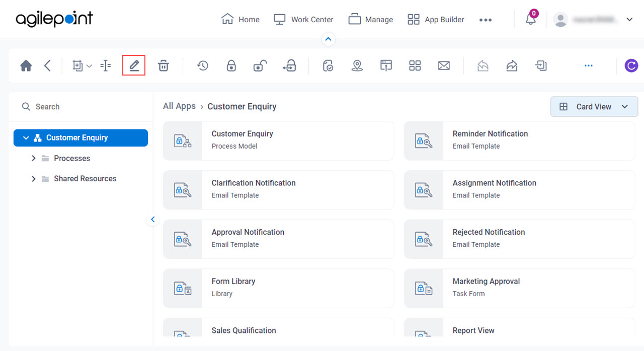The height and width of the screenshot is (351, 644).
Task: Click the user avatar
Action: pyautogui.click(x=560, y=19)
